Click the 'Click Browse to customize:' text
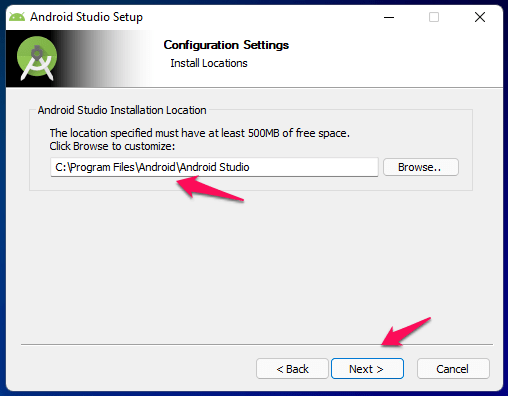This screenshot has height=396, width=508. tap(112, 146)
